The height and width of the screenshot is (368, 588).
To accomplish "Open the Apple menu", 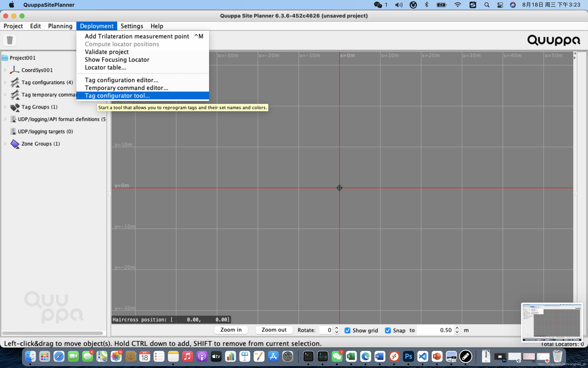I will (x=11, y=5).
